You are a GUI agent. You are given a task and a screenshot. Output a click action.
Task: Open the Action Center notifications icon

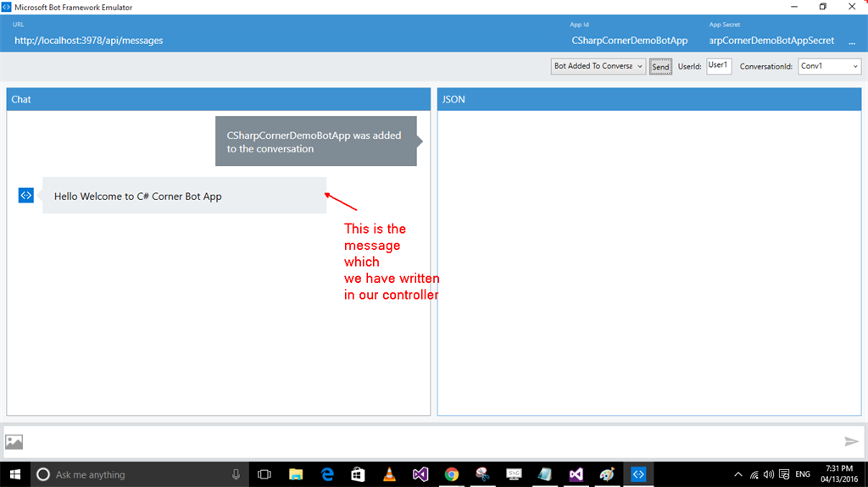[x=784, y=474]
